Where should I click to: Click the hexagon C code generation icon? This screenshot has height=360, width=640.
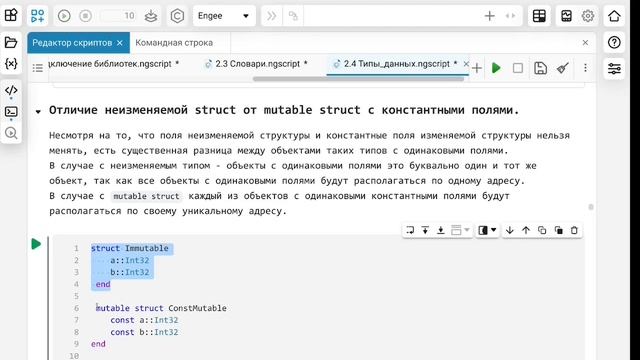tap(177, 16)
